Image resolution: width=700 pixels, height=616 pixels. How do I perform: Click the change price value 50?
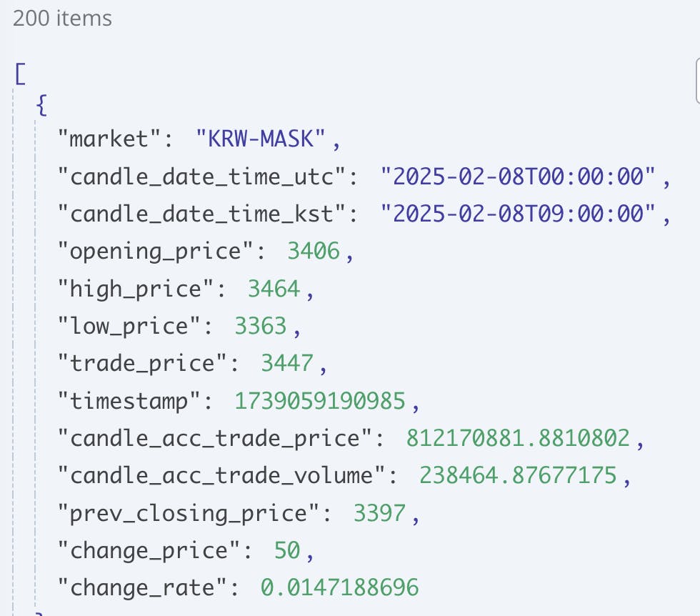coord(287,550)
